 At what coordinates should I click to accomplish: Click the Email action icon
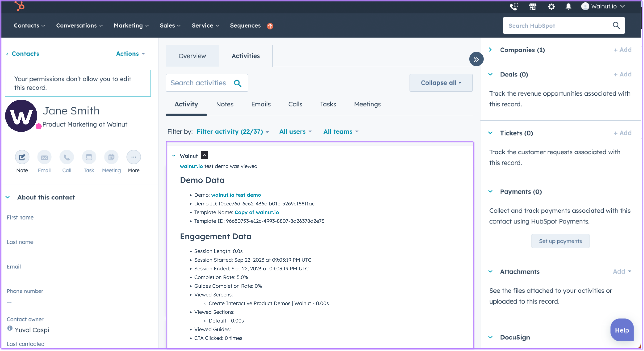click(44, 157)
